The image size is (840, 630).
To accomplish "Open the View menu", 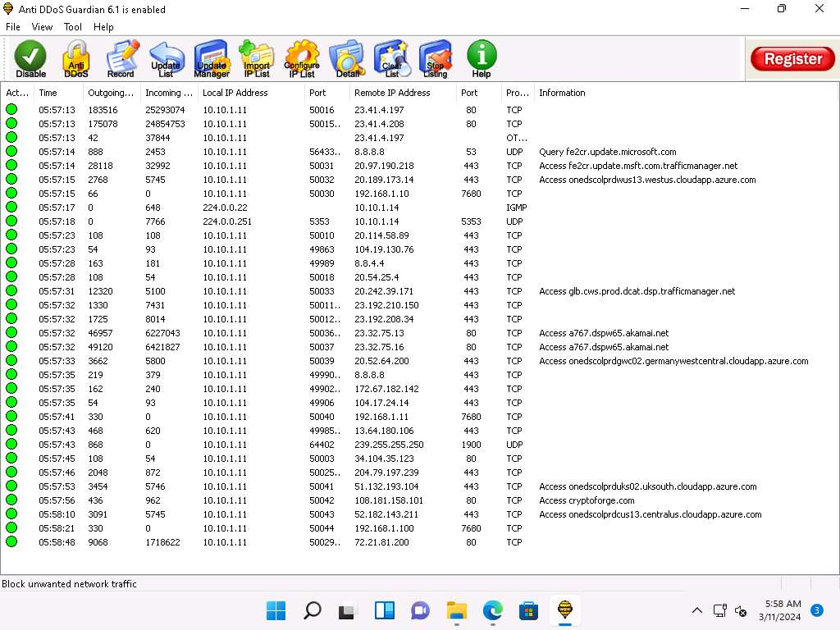I will (x=42, y=27).
